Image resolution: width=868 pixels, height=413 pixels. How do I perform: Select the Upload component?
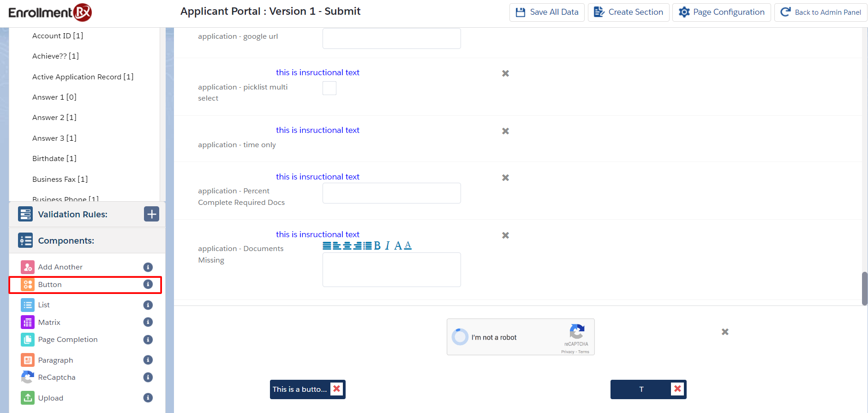pyautogui.click(x=50, y=398)
